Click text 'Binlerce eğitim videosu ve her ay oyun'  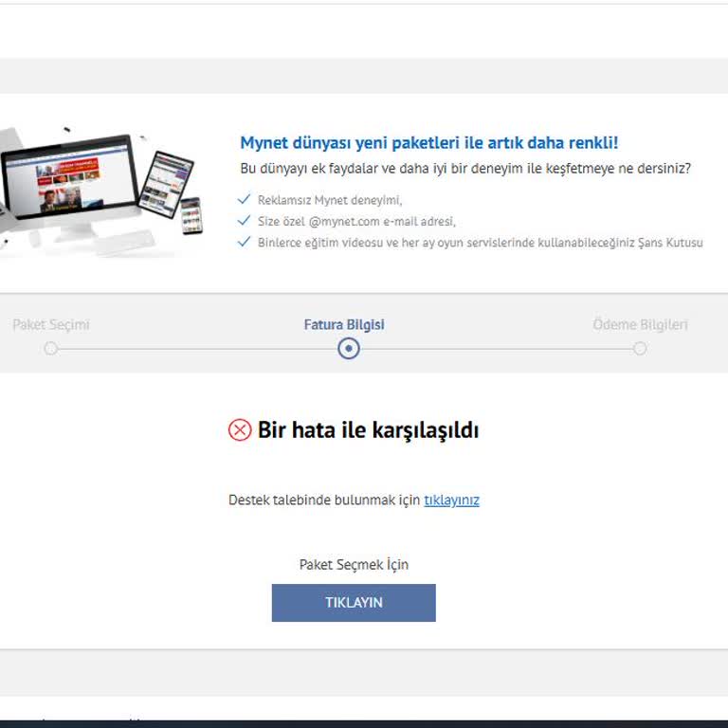360,243
